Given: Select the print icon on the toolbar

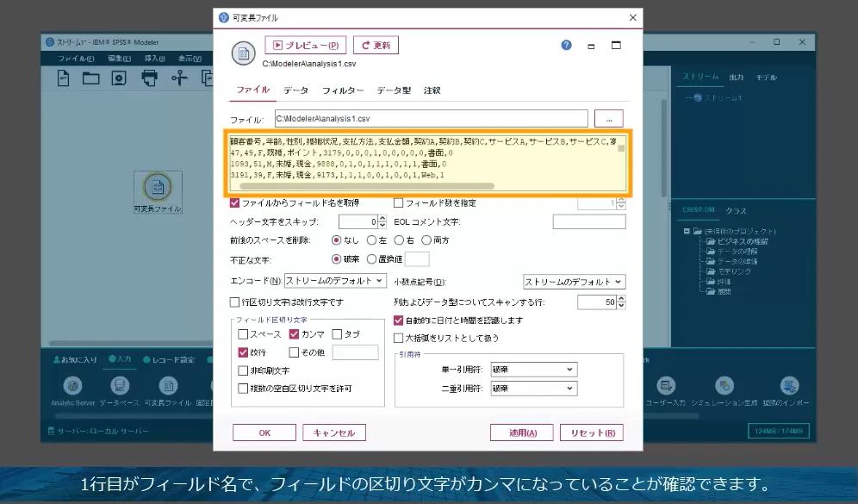Looking at the screenshot, I should point(150,78).
